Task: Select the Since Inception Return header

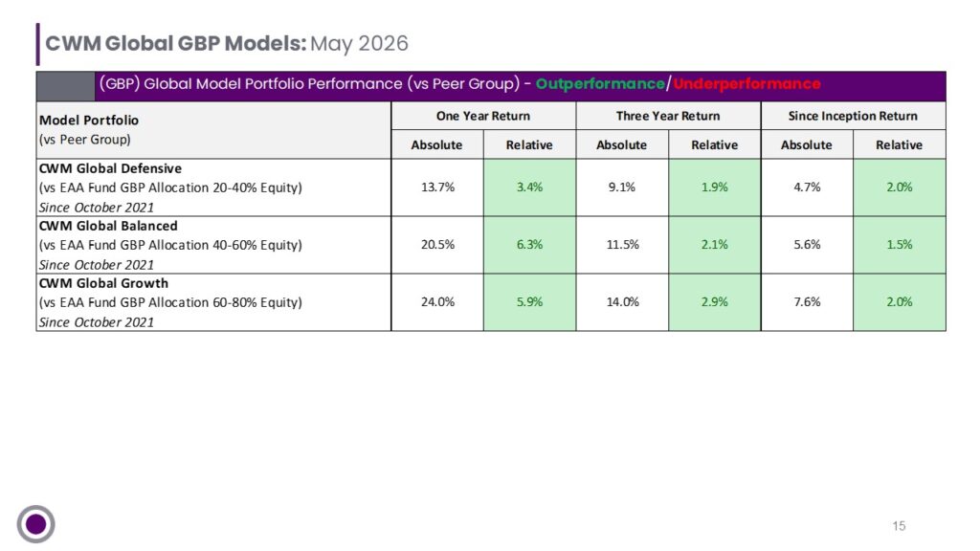Action: click(853, 116)
